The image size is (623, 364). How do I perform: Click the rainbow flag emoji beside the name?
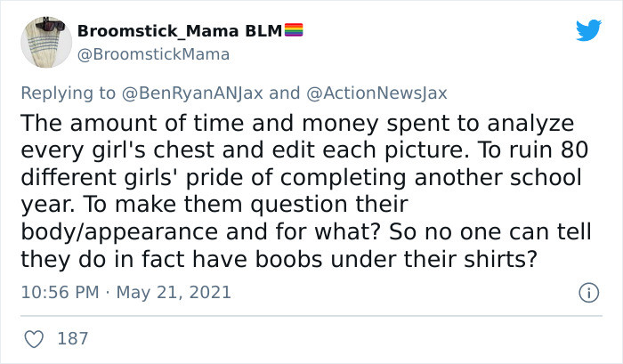coord(294,30)
